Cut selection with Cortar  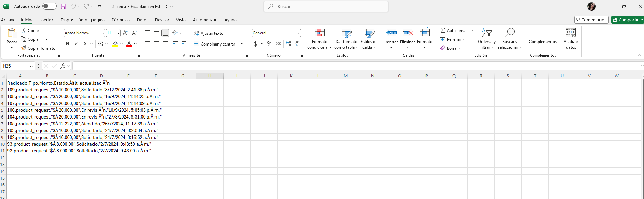[x=30, y=31]
